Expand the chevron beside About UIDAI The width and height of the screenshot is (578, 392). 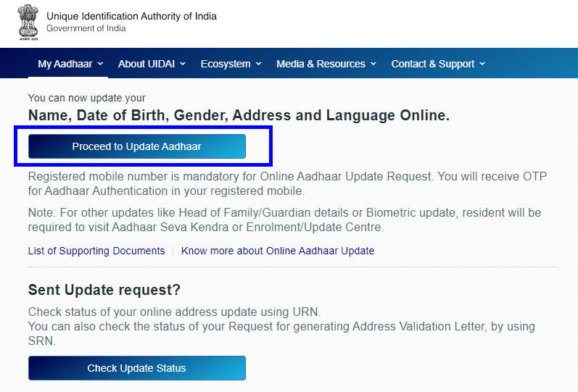click(183, 64)
